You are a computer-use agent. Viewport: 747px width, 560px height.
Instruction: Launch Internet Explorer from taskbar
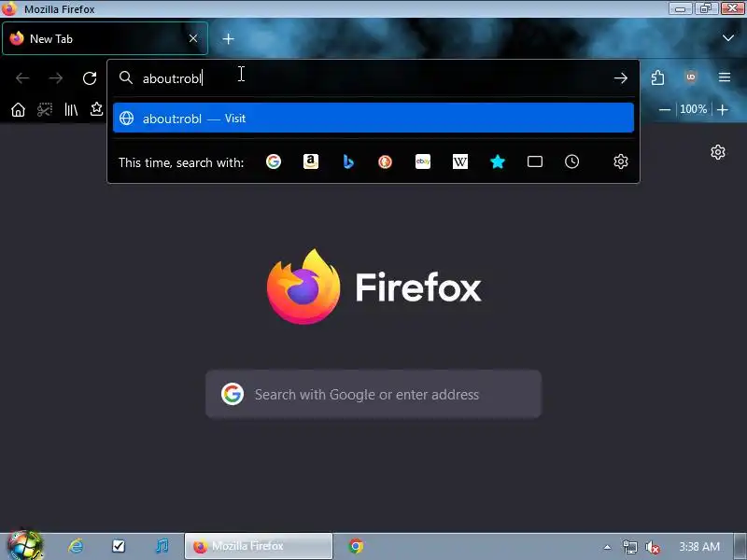pyautogui.click(x=76, y=546)
